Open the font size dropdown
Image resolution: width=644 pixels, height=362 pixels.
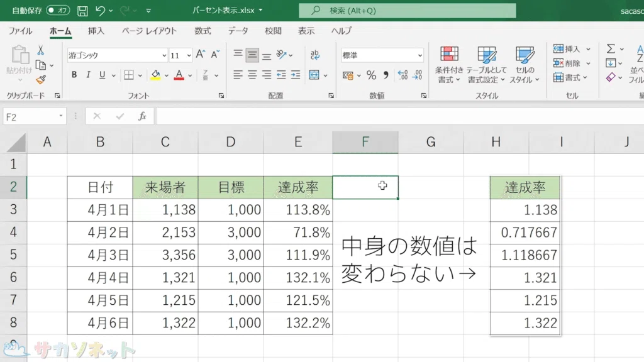189,55
